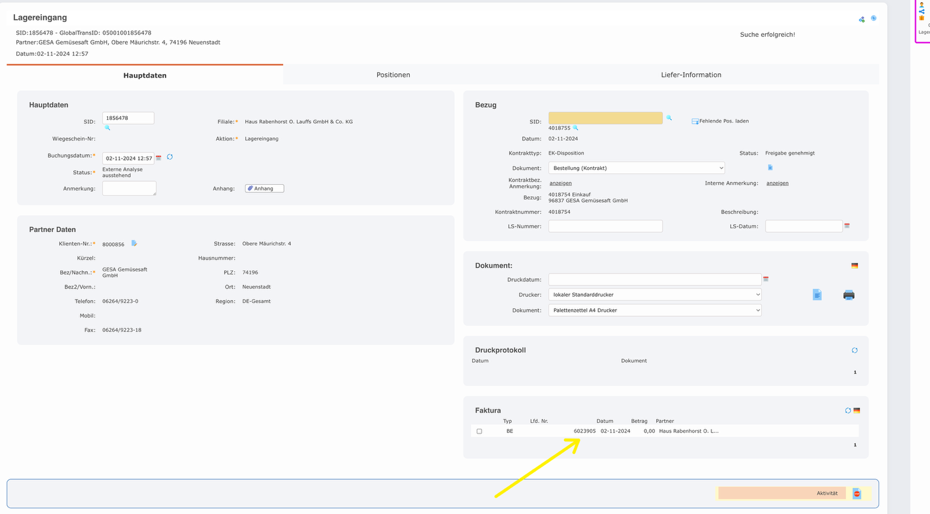The width and height of the screenshot is (930, 514).
Task: Click the printer icon in Dokument section
Action: coord(848,295)
